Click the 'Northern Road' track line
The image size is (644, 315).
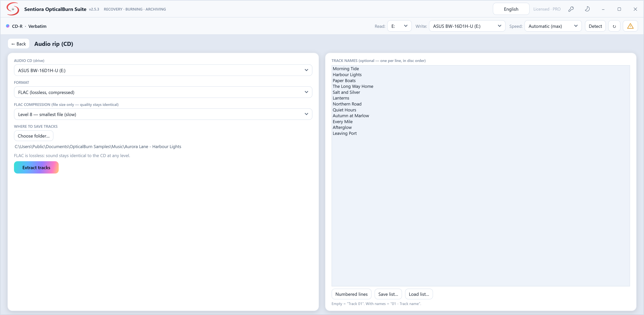(347, 104)
